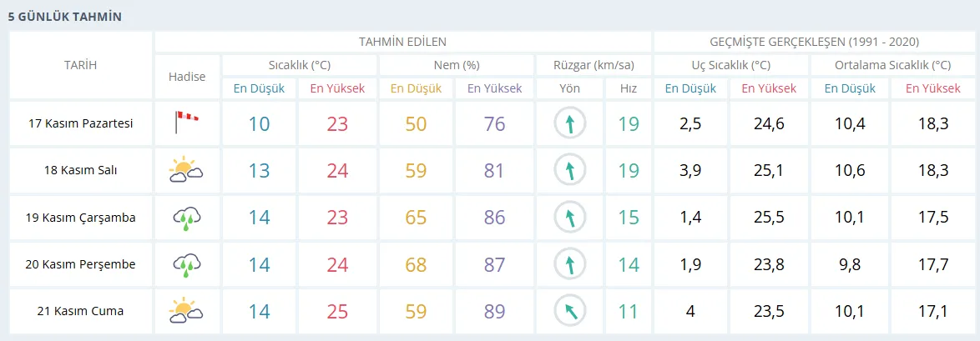Click the Hadise column header
This screenshot has width=980, height=341.
[187, 77]
